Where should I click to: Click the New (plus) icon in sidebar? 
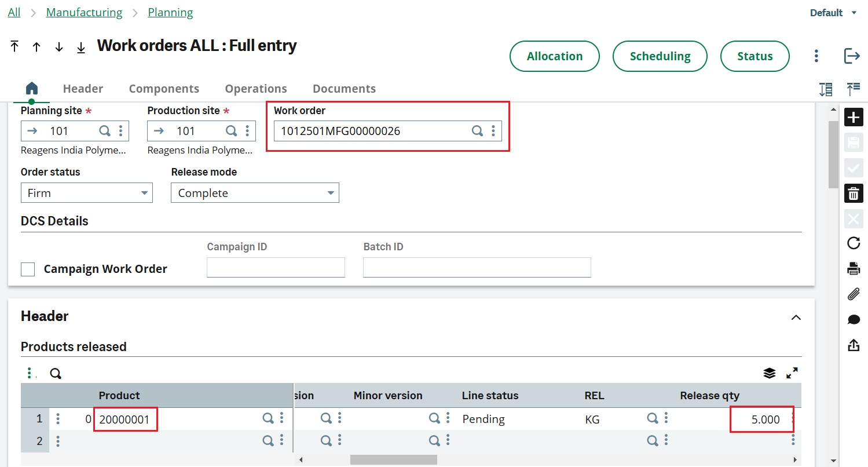(854, 117)
